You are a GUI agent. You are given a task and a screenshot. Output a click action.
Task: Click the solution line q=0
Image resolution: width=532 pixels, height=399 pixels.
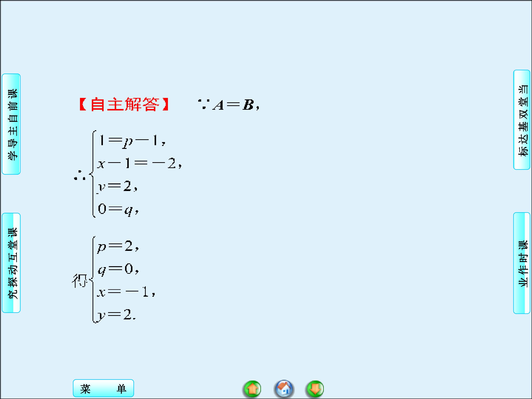pyautogui.click(x=118, y=269)
